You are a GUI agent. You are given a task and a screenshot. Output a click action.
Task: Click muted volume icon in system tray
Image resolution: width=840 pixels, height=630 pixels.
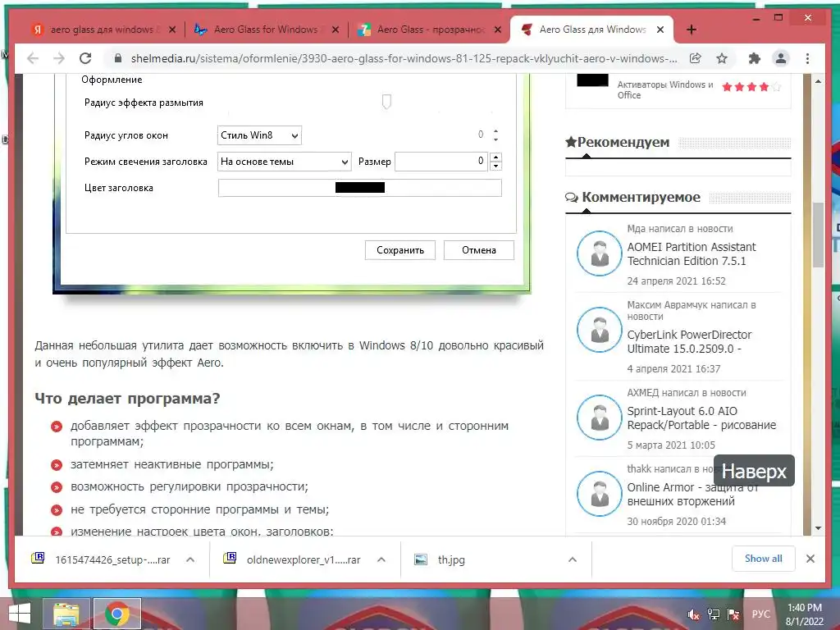click(694, 614)
